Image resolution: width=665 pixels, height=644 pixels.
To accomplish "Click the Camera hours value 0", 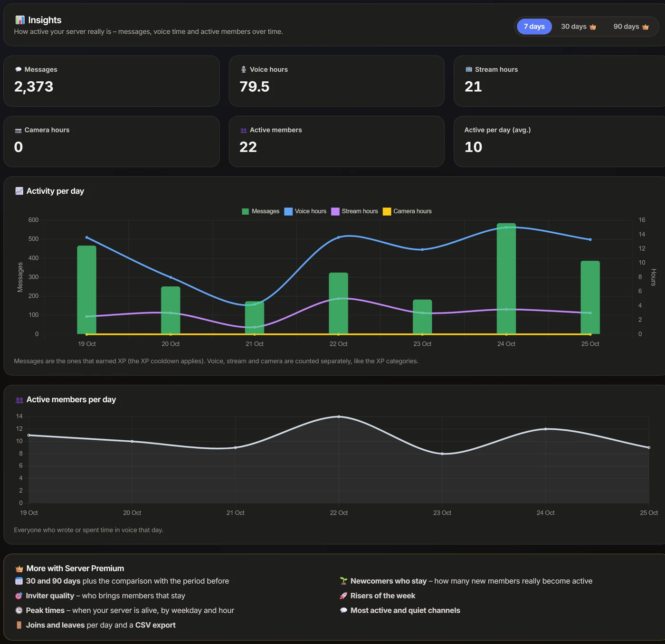I will pos(19,147).
